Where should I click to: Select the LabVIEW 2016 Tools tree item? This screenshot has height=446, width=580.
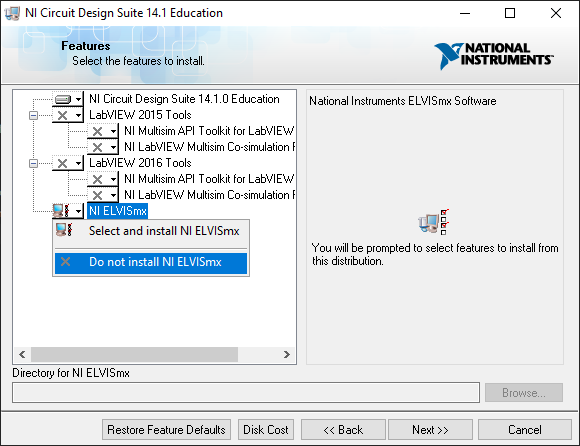coord(140,163)
